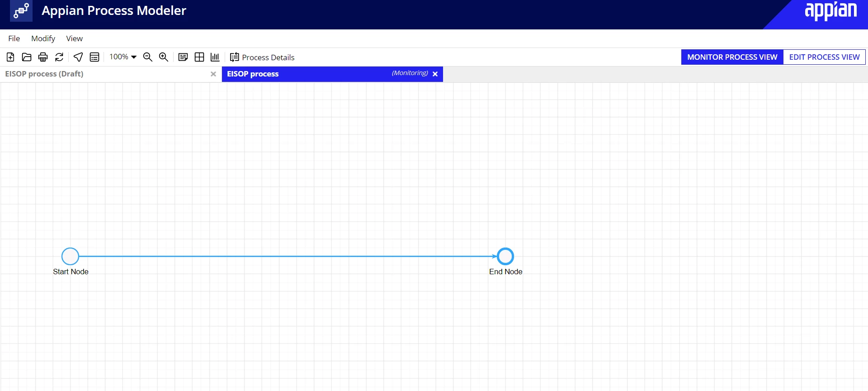
Task: Refresh the process with the circular arrows icon
Action: [59, 57]
